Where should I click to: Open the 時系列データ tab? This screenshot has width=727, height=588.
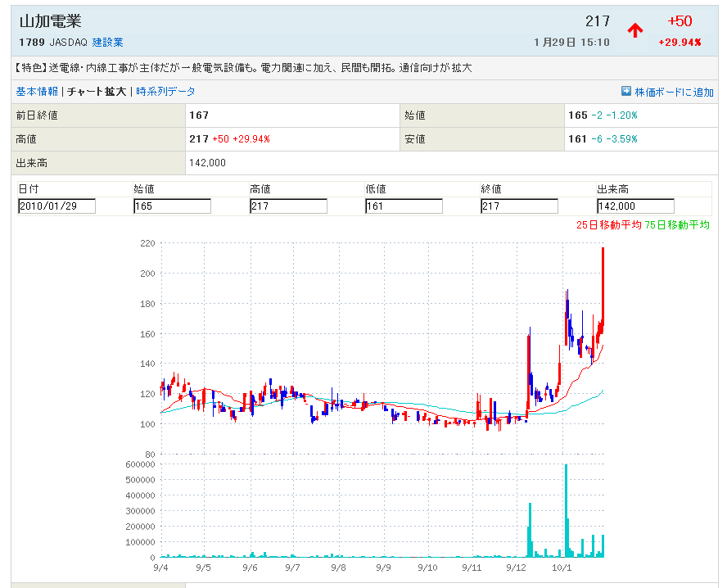[x=165, y=92]
